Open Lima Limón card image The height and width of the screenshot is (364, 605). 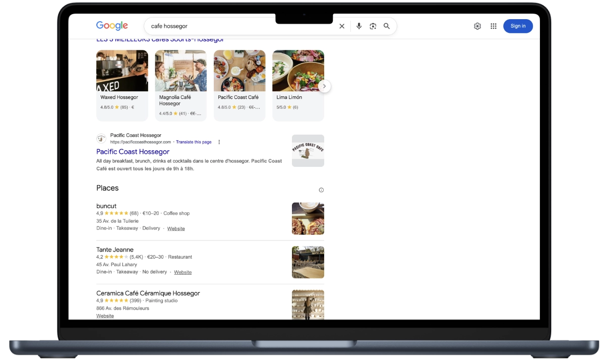tap(298, 71)
